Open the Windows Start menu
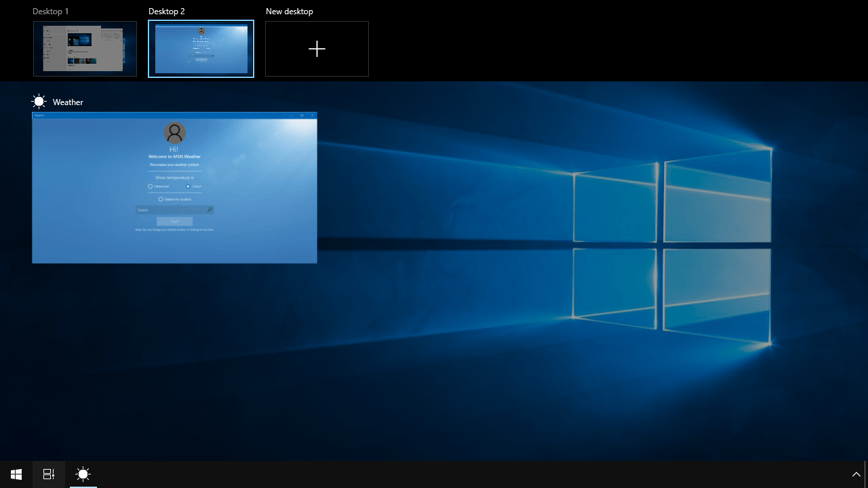This screenshot has height=488, width=868. point(16,474)
